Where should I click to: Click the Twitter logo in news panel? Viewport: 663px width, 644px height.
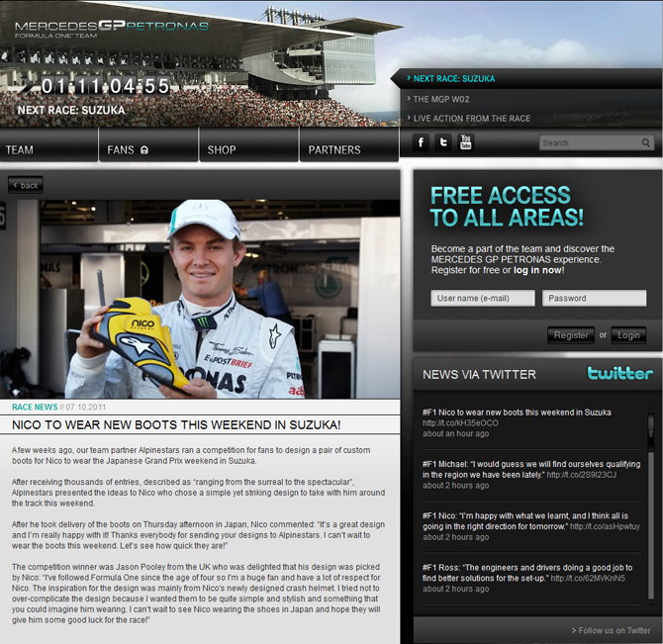[619, 373]
